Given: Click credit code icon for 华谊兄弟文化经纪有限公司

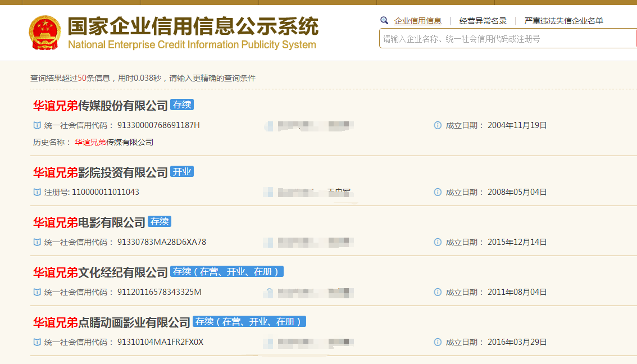Looking at the screenshot, I should pyautogui.click(x=37, y=292).
